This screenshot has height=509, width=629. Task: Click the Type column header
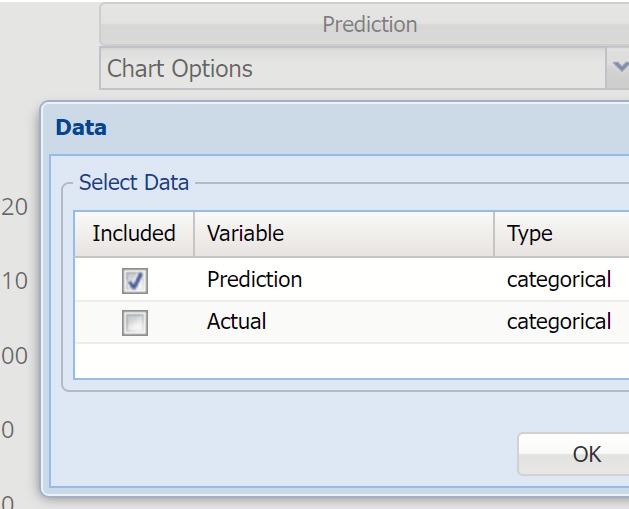click(560, 234)
